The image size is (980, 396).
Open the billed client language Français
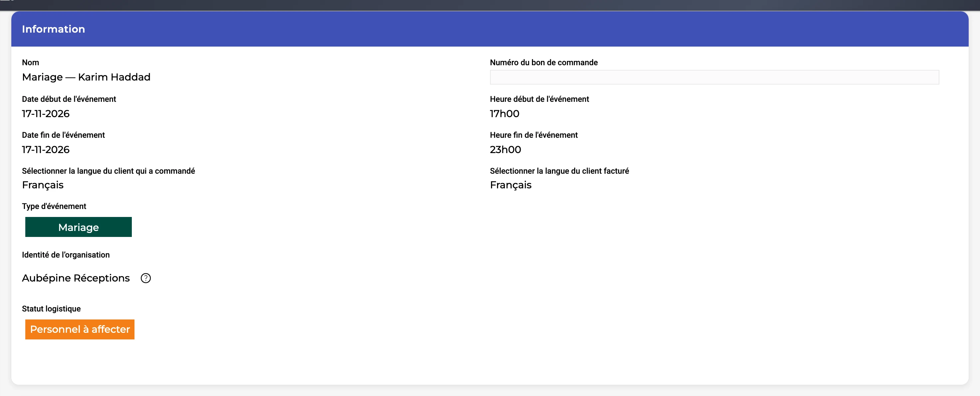[x=511, y=185]
